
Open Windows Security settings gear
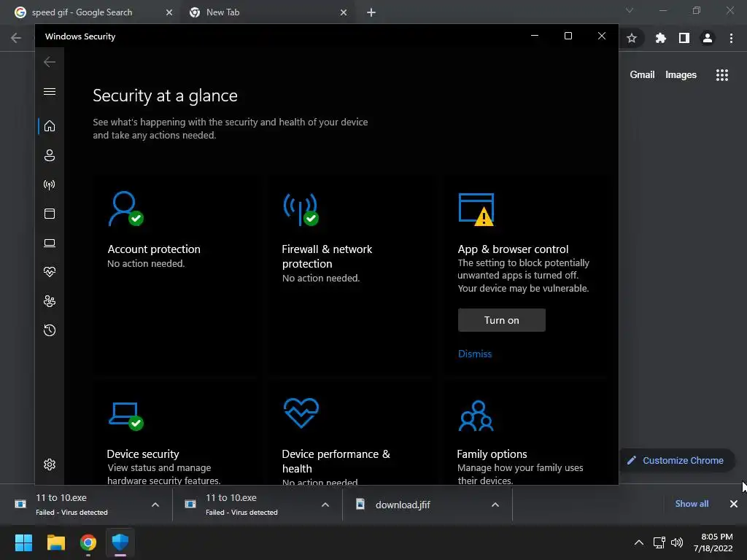click(x=50, y=464)
